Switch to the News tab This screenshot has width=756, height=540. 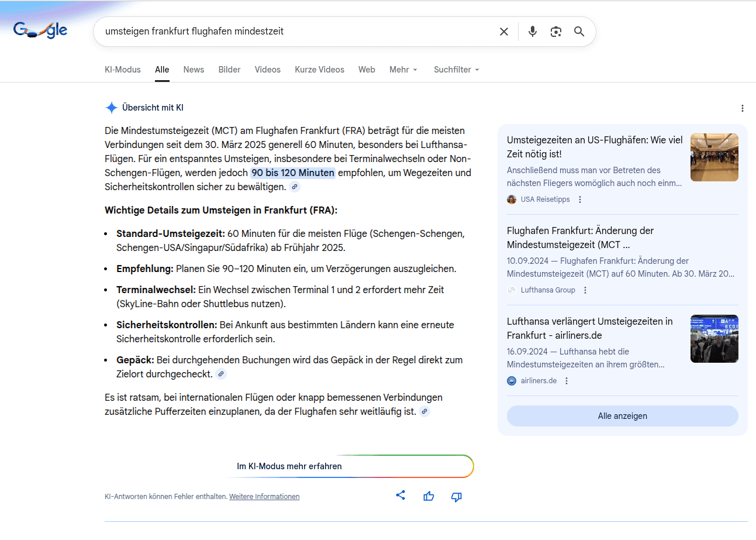[194, 69]
